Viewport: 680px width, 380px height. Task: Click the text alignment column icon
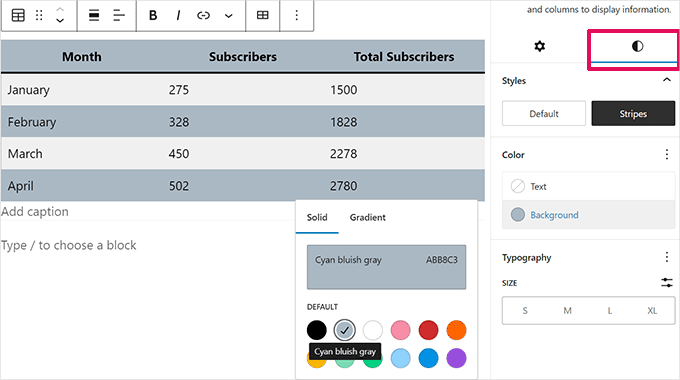click(x=118, y=15)
